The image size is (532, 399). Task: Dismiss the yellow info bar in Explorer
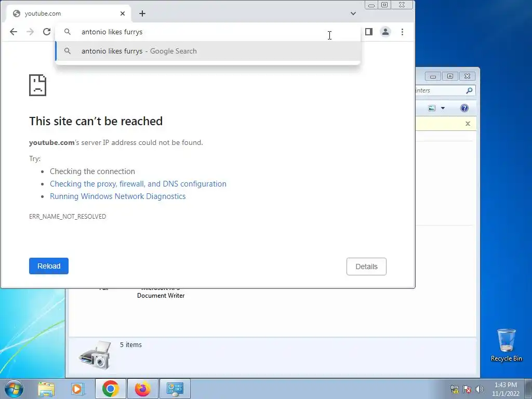click(x=468, y=124)
